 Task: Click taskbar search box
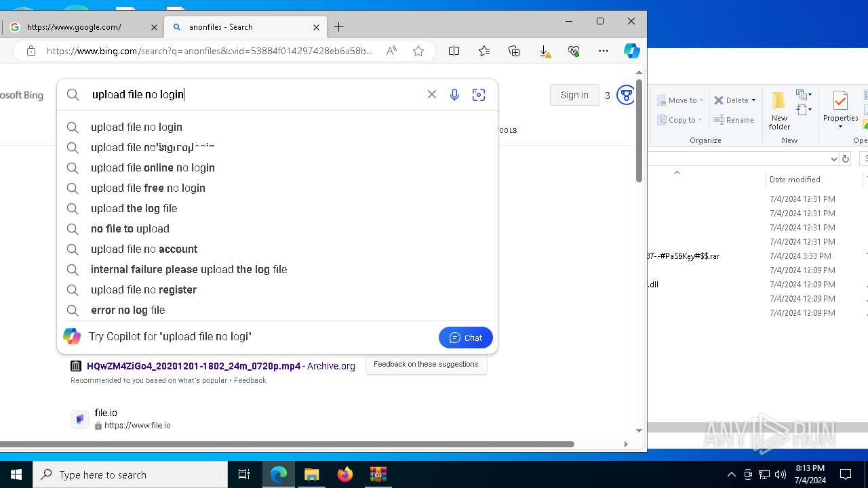coord(130,475)
